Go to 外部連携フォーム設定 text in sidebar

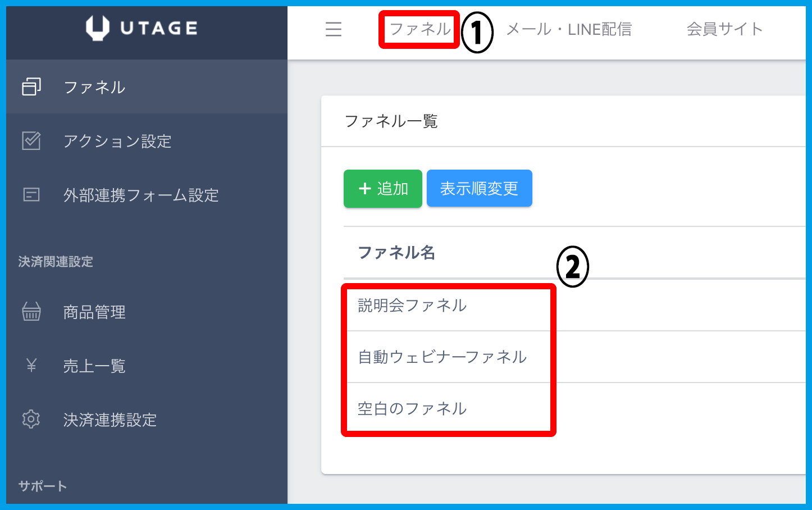(141, 195)
